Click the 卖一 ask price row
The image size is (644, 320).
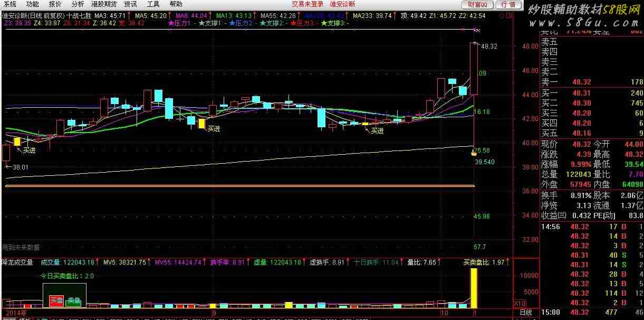592,82
